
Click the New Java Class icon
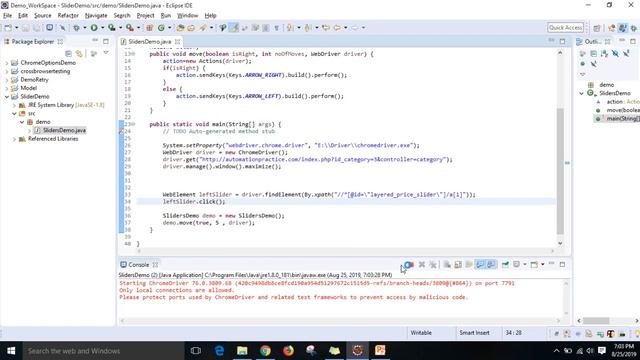[x=162, y=28]
